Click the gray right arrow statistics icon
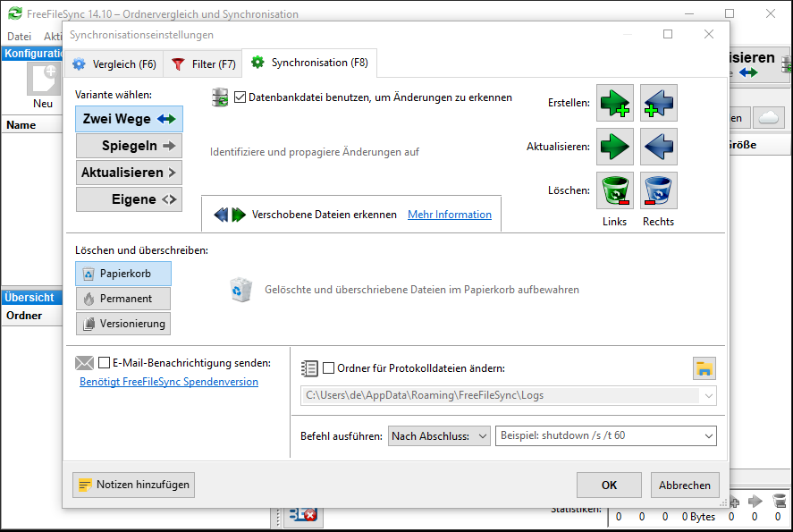 755,501
